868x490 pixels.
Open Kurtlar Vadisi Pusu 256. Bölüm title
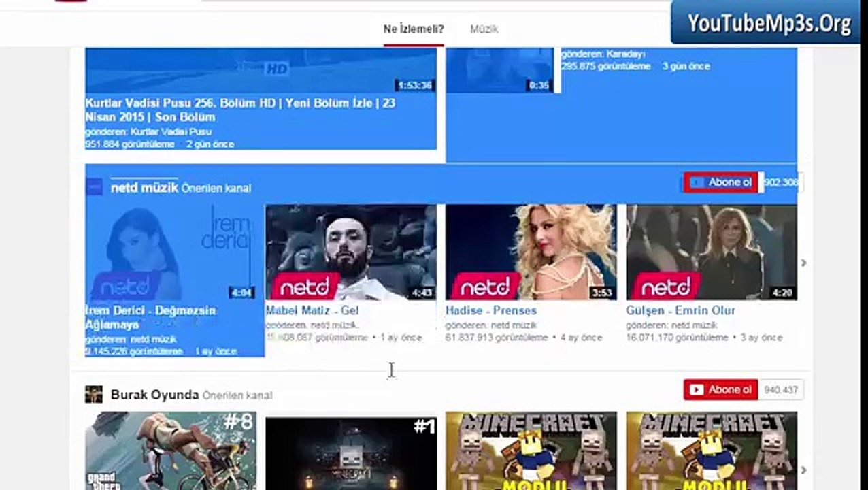[x=240, y=110]
